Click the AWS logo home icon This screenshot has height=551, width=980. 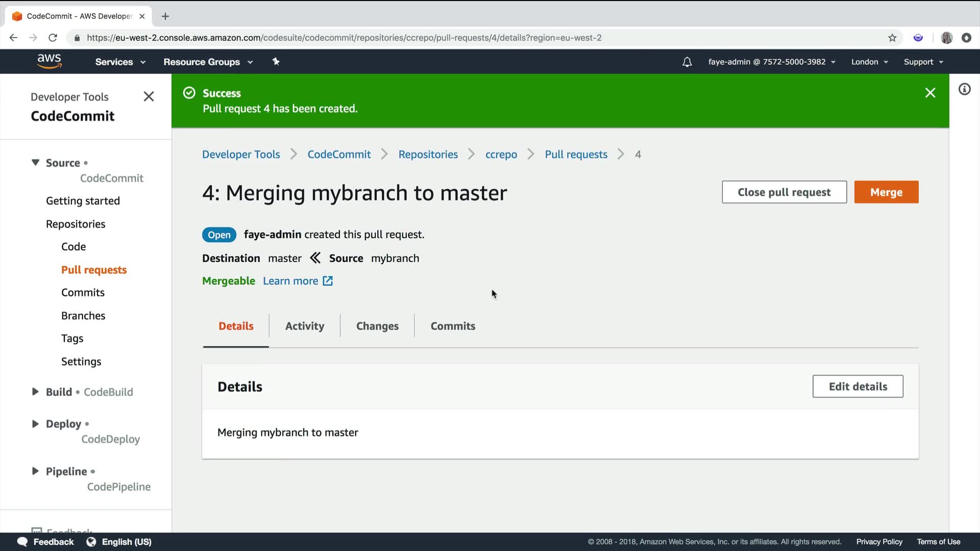(49, 61)
